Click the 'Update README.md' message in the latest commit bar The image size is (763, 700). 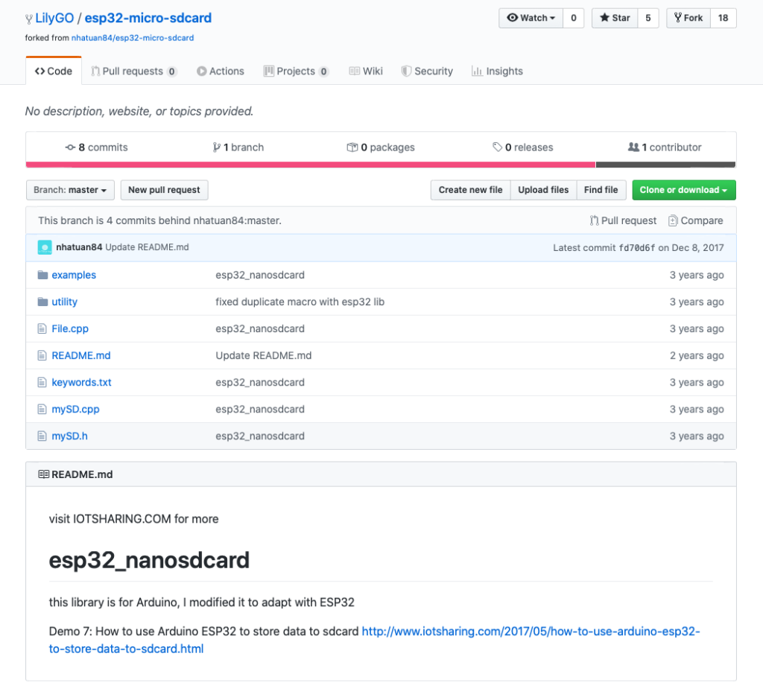[x=147, y=247]
